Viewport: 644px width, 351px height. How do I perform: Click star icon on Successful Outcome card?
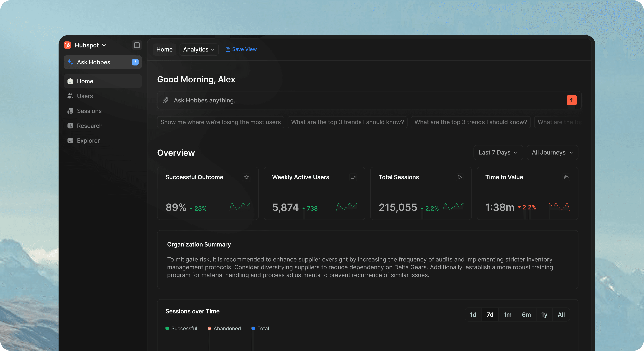pos(247,177)
